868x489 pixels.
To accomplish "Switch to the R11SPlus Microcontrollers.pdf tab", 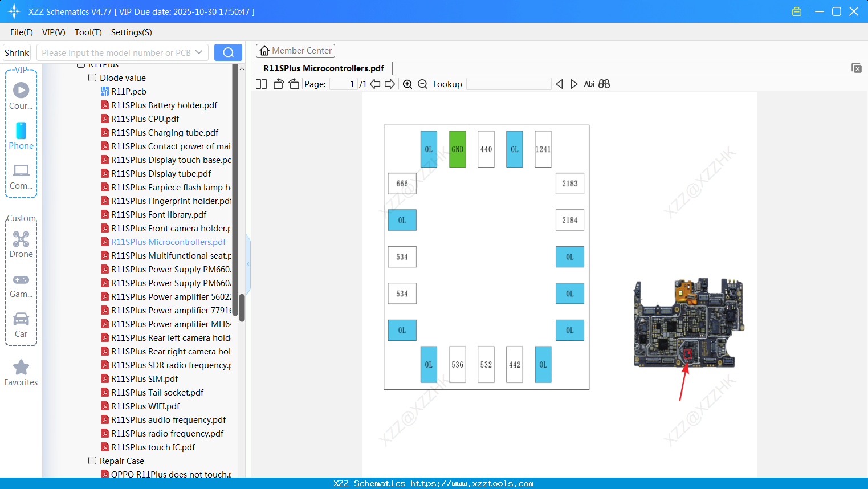I will pos(323,68).
